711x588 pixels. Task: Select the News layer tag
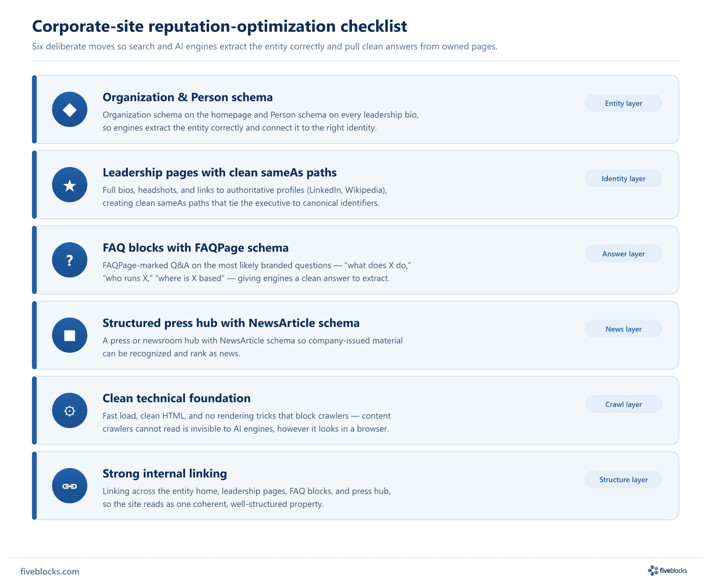[x=624, y=329]
